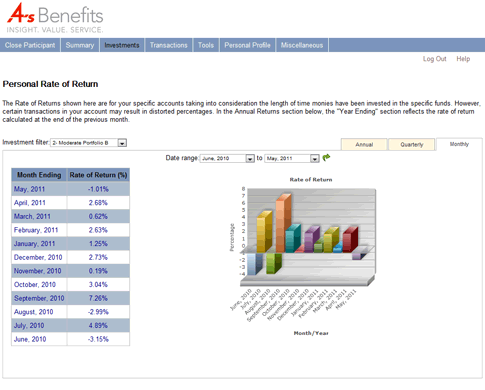Click the 2.68% return value
This screenshot has height=390, width=485.
pos(98,203)
